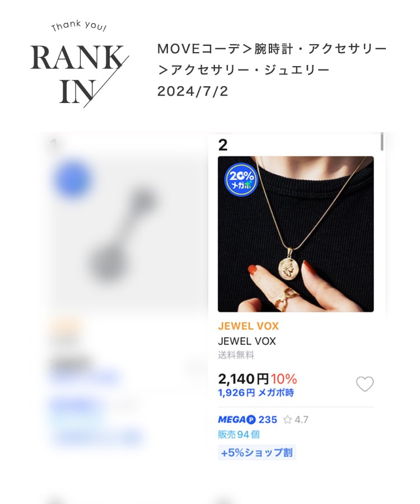Click the 1,926円 メガポ時 price text

(x=256, y=393)
